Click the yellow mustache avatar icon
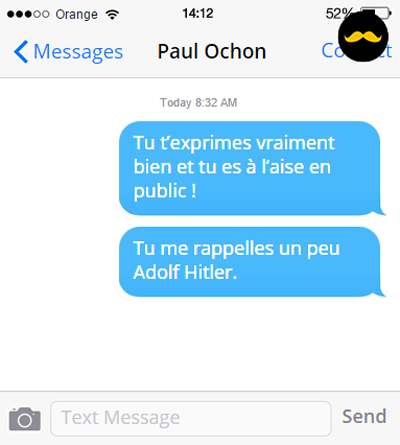The width and height of the screenshot is (400, 445). [x=363, y=37]
